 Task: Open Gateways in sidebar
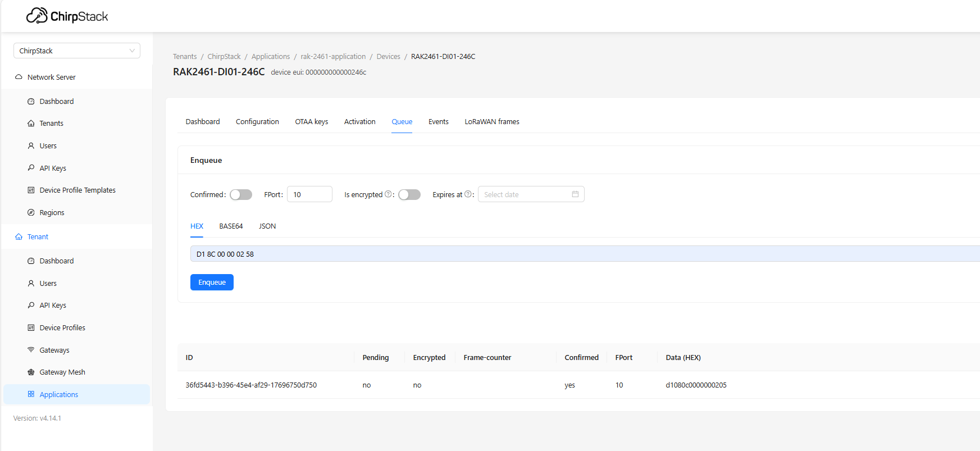click(76, 350)
